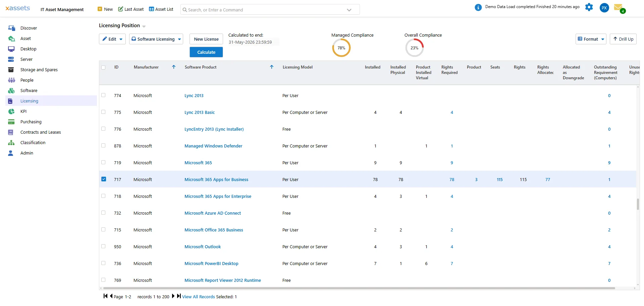
Task: Check the Microsoft Office 365 Business checkbox
Action: coord(103,230)
